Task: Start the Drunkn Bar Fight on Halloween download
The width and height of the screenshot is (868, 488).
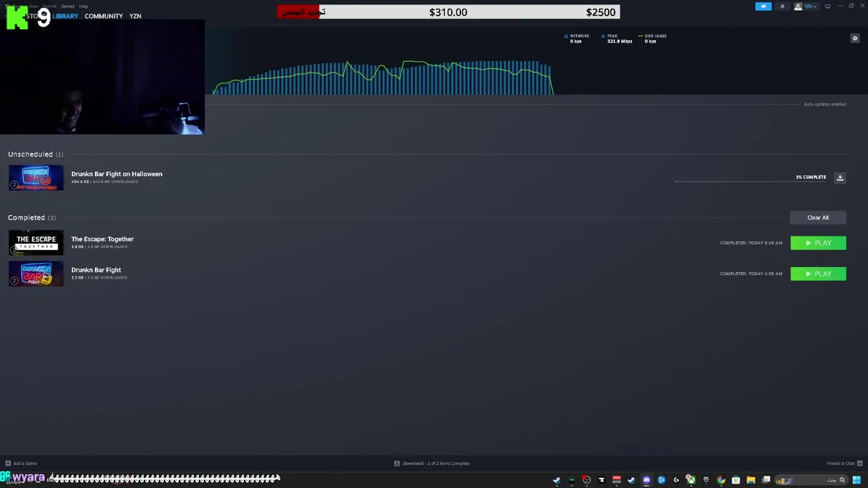Action: tap(840, 178)
